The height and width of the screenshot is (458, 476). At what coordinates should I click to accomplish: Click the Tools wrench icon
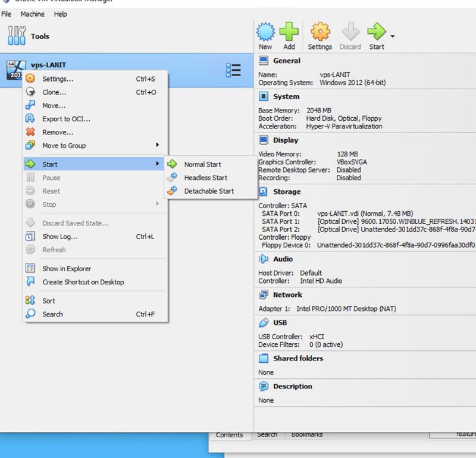17,36
